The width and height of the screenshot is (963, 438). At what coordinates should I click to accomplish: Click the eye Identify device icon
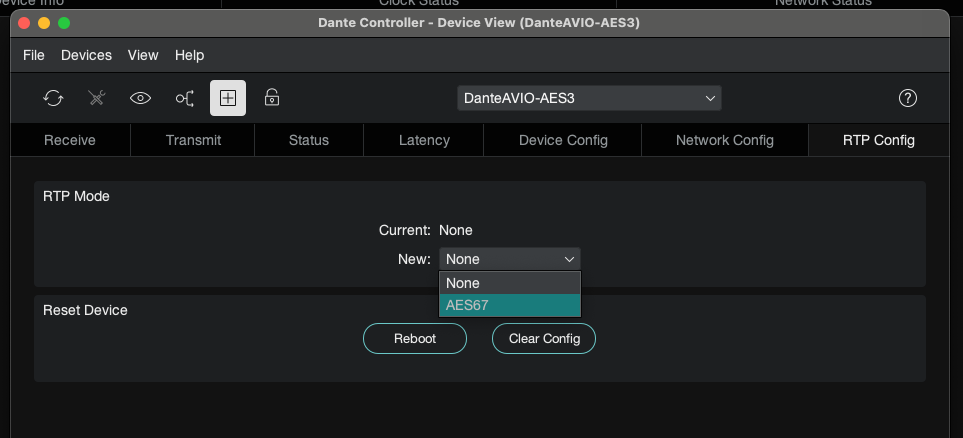point(141,98)
